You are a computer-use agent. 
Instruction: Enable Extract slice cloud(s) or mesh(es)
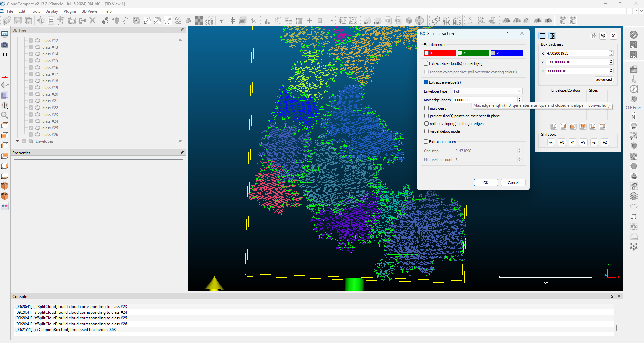[x=426, y=63]
